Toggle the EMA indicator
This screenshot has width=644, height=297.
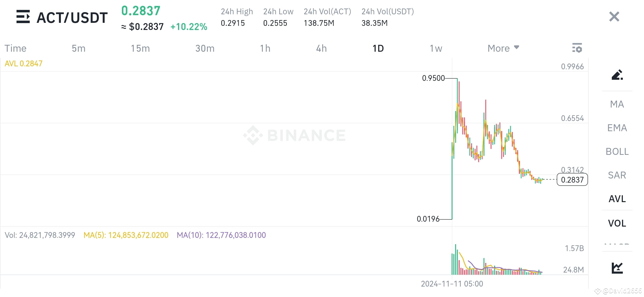point(617,128)
